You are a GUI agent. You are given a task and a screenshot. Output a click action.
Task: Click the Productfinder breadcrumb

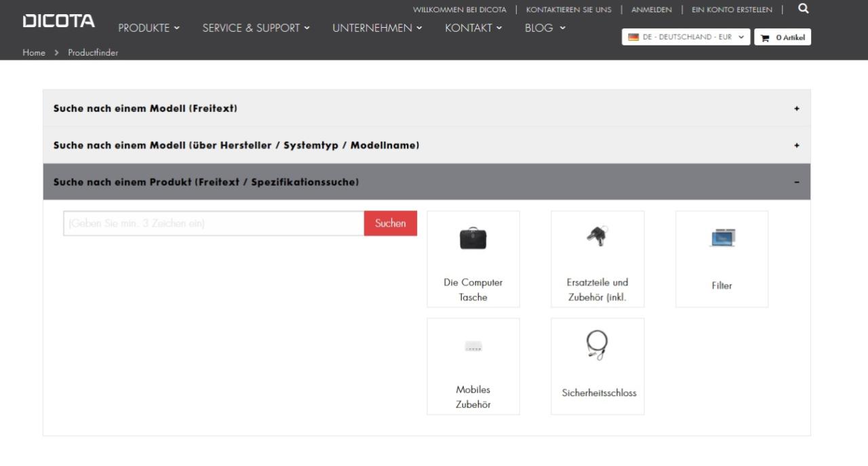click(x=93, y=53)
